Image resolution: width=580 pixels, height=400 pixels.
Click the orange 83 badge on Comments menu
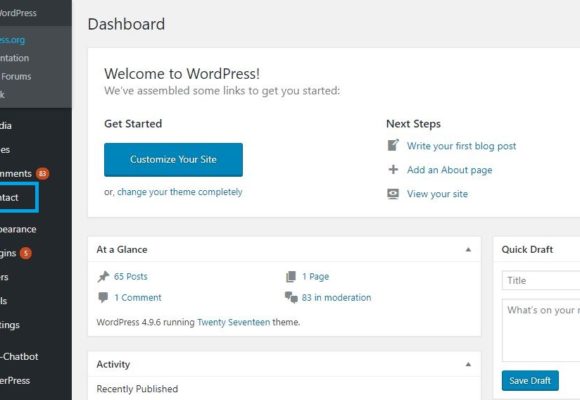point(43,174)
